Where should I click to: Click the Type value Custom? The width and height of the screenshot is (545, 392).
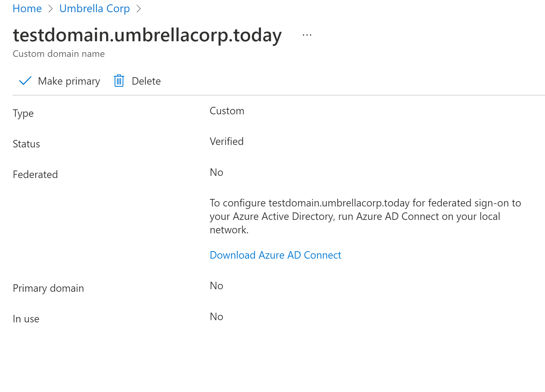coord(227,111)
